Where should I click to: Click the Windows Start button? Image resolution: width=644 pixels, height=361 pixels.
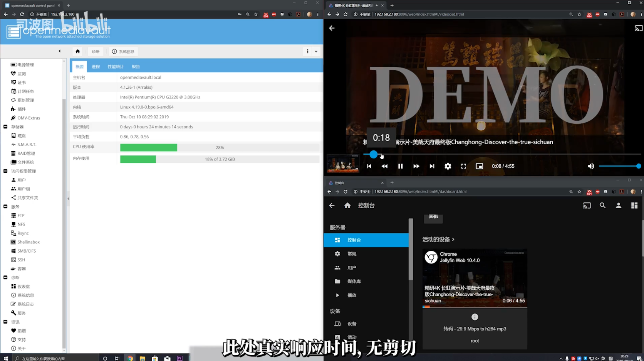coord(6,358)
